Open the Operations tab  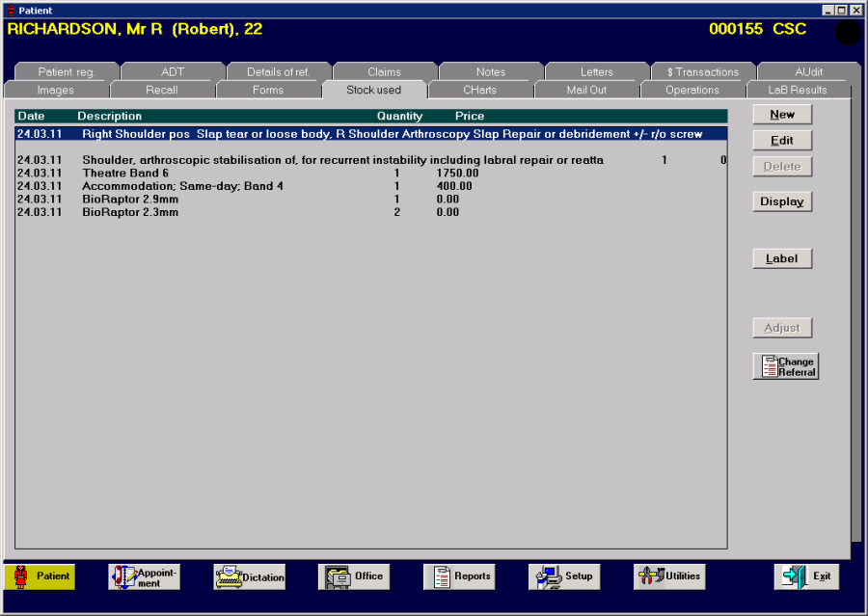point(692,90)
